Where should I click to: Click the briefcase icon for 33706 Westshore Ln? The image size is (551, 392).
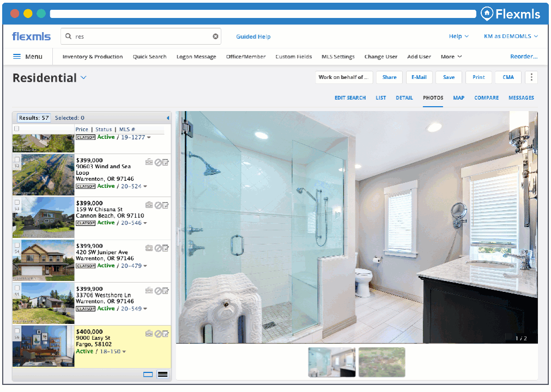[x=149, y=290]
